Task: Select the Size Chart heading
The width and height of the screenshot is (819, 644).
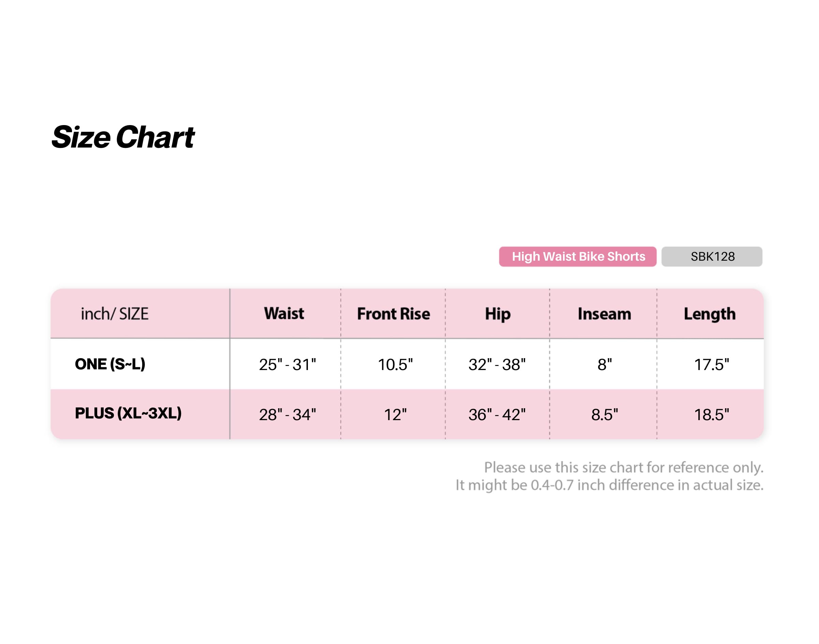Action: point(123,137)
